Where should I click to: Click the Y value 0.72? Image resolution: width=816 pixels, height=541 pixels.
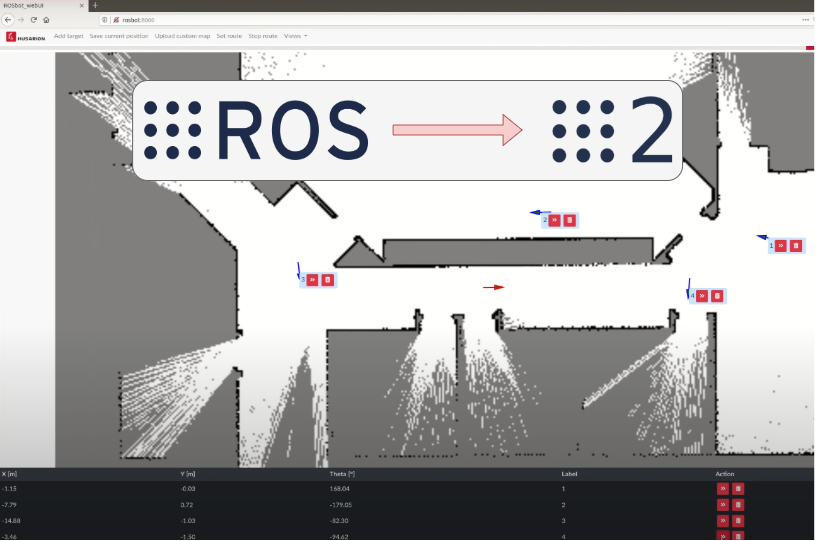pyautogui.click(x=187, y=505)
